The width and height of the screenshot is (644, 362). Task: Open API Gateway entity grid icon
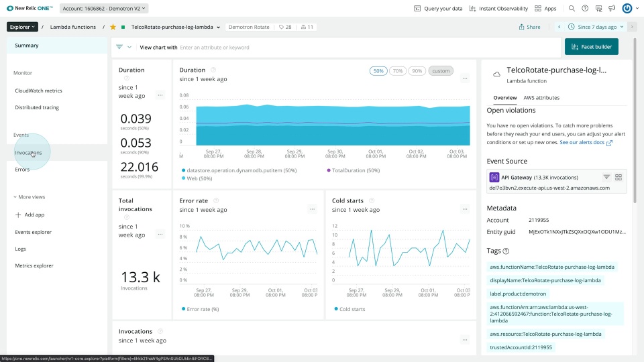pos(619,177)
